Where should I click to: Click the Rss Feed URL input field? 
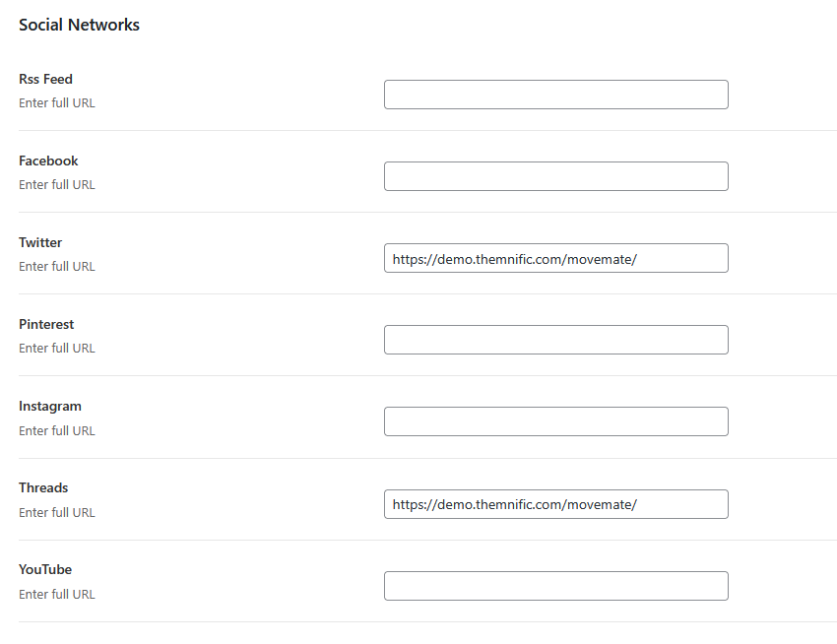pyautogui.click(x=555, y=95)
